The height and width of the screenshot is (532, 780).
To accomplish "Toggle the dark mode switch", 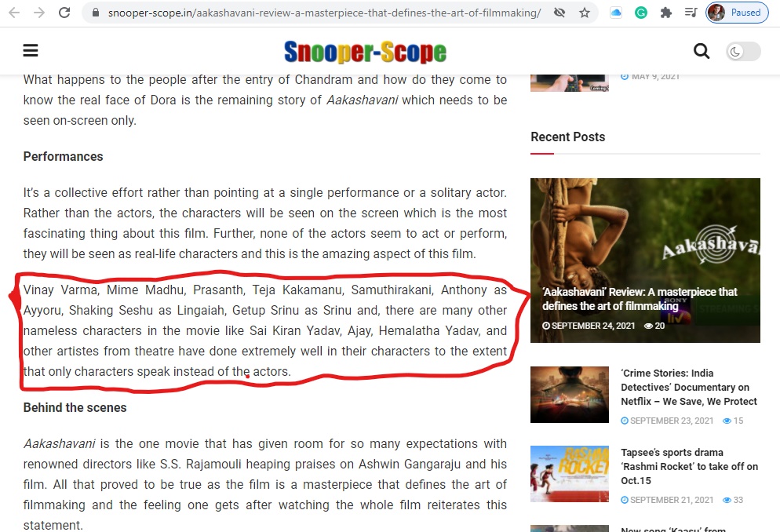I will 742,51.
